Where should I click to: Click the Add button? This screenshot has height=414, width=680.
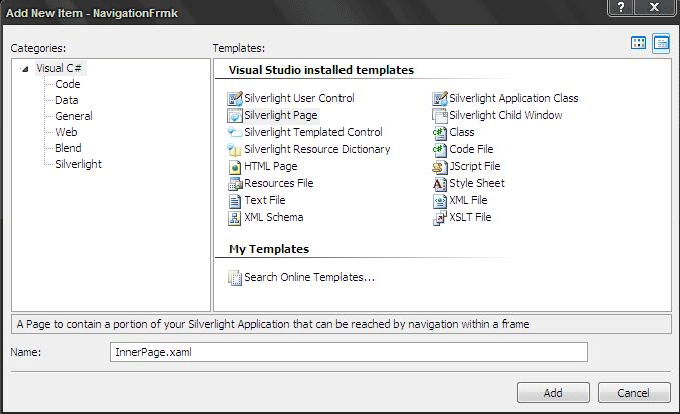pos(553,393)
